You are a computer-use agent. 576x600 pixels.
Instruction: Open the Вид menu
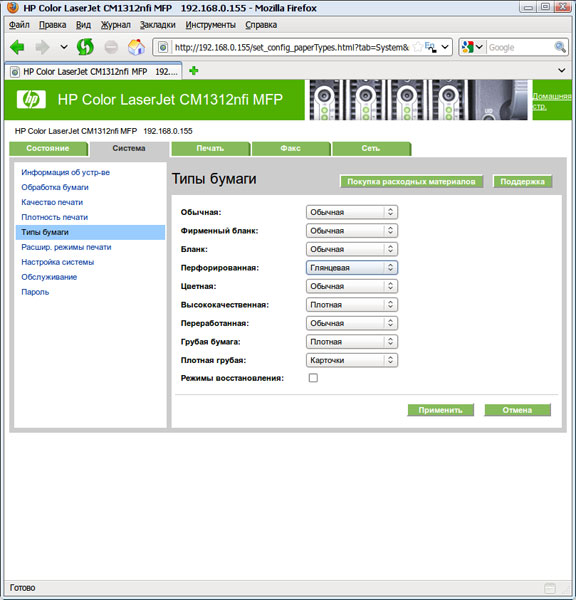pos(83,25)
